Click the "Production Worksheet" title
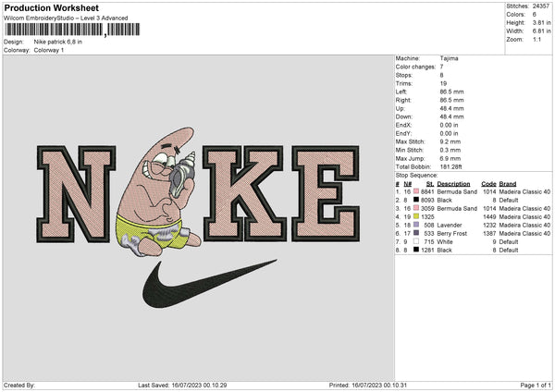 [x=51, y=7]
